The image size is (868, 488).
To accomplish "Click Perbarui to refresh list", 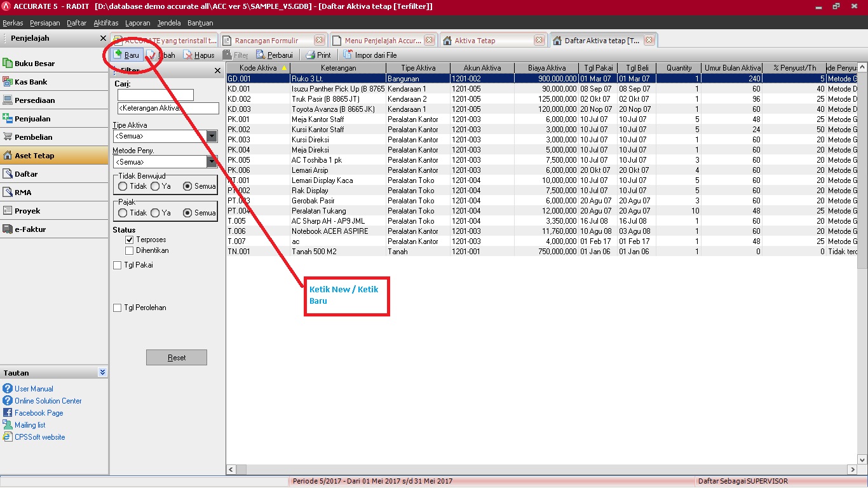I will pyautogui.click(x=274, y=55).
